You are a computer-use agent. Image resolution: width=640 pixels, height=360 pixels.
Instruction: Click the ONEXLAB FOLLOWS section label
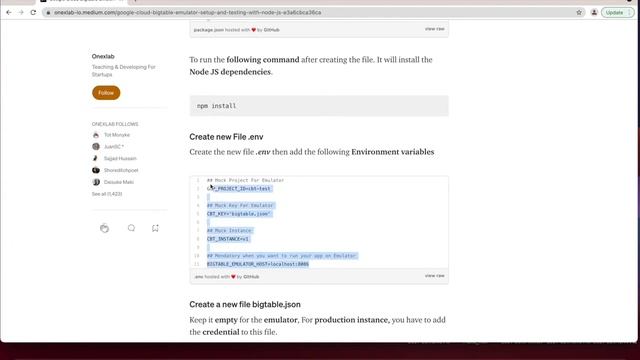(115, 124)
